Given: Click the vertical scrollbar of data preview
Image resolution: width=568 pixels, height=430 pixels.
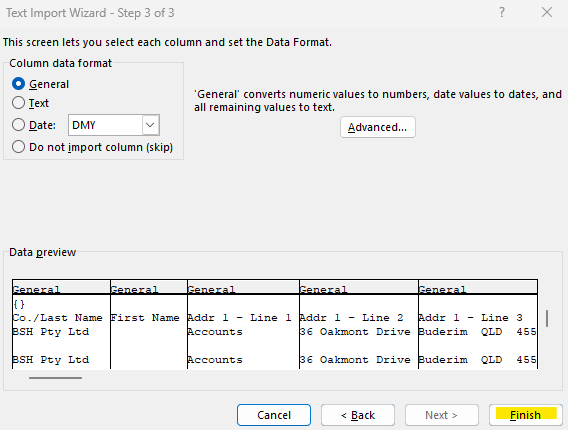Looking at the screenshot, I should click(x=547, y=318).
